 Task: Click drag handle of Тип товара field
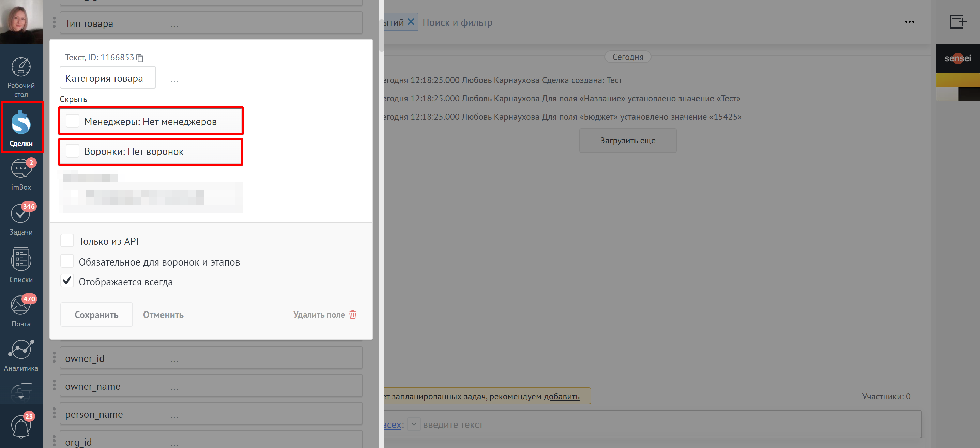(x=54, y=22)
